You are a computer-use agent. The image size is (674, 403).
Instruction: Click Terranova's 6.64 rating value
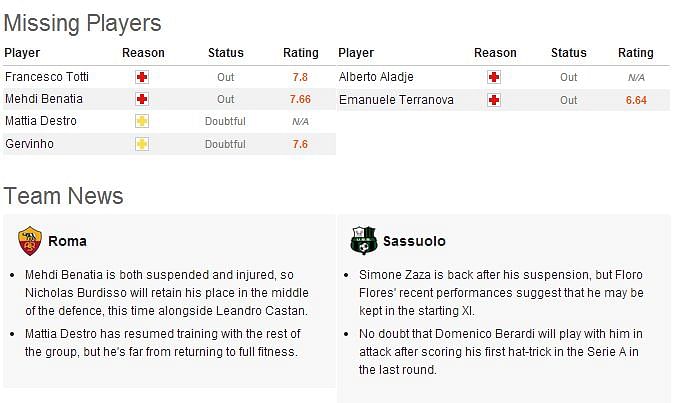click(636, 100)
